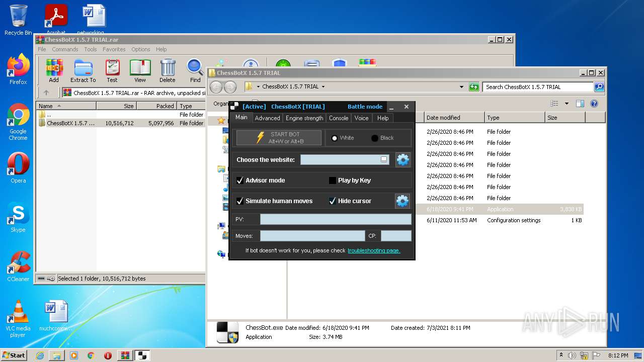This screenshot has height=362, width=644.
Task: Open CCleaner desktop shortcut
Action: [x=18, y=266]
